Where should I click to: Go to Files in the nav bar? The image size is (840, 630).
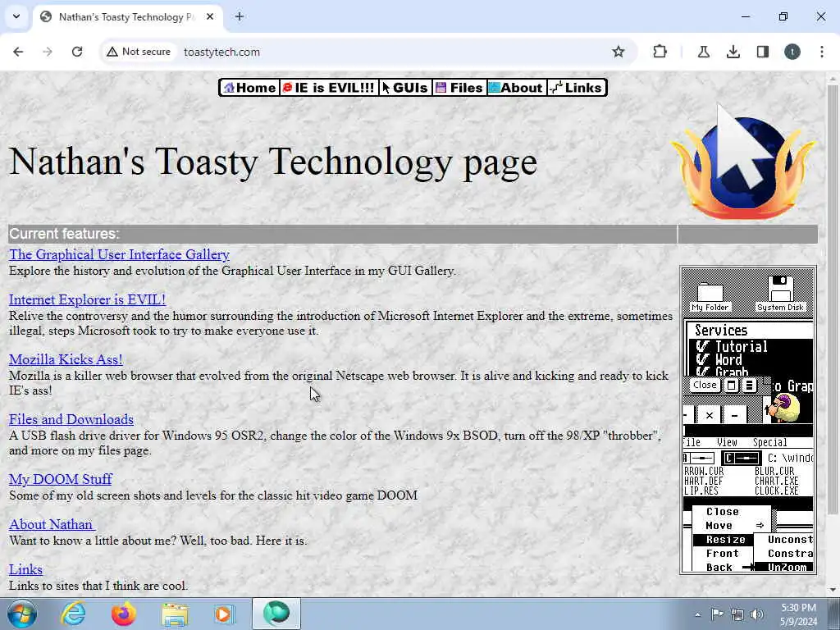pyautogui.click(x=459, y=88)
